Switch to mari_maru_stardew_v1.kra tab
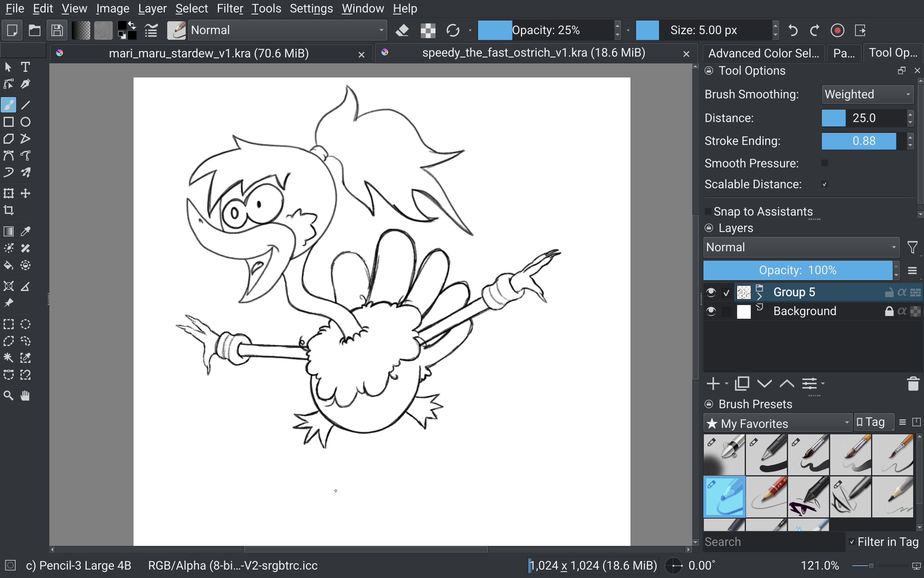This screenshot has width=924, height=578. [209, 53]
